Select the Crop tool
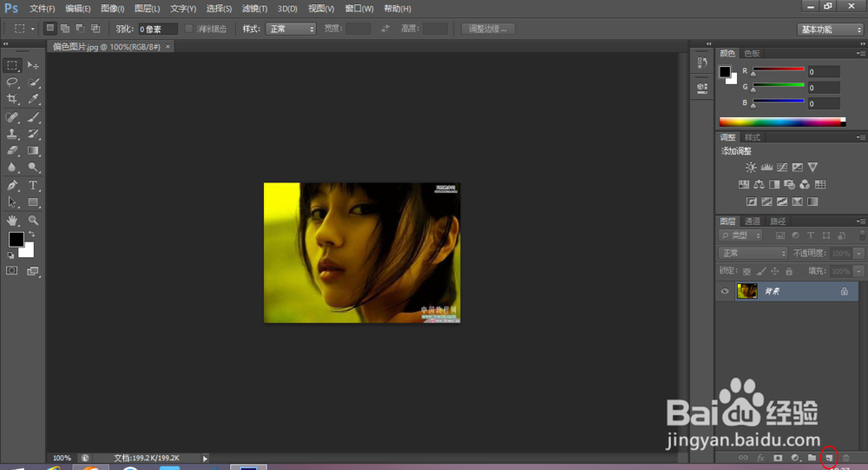The image size is (868, 470). click(12, 99)
